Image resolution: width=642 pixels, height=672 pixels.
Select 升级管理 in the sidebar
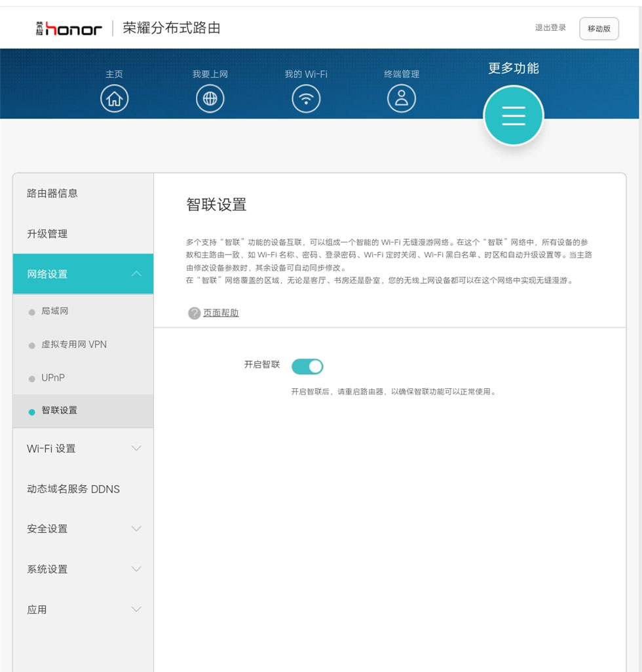47,234
